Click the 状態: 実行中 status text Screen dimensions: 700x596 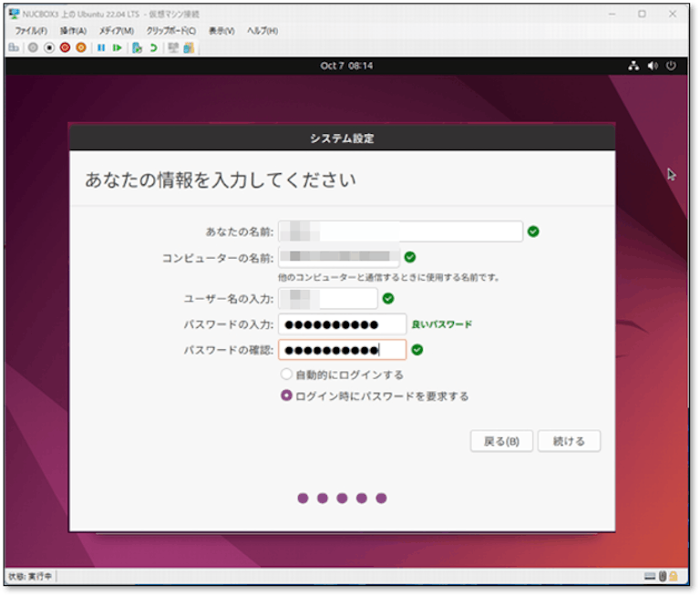(x=30, y=576)
